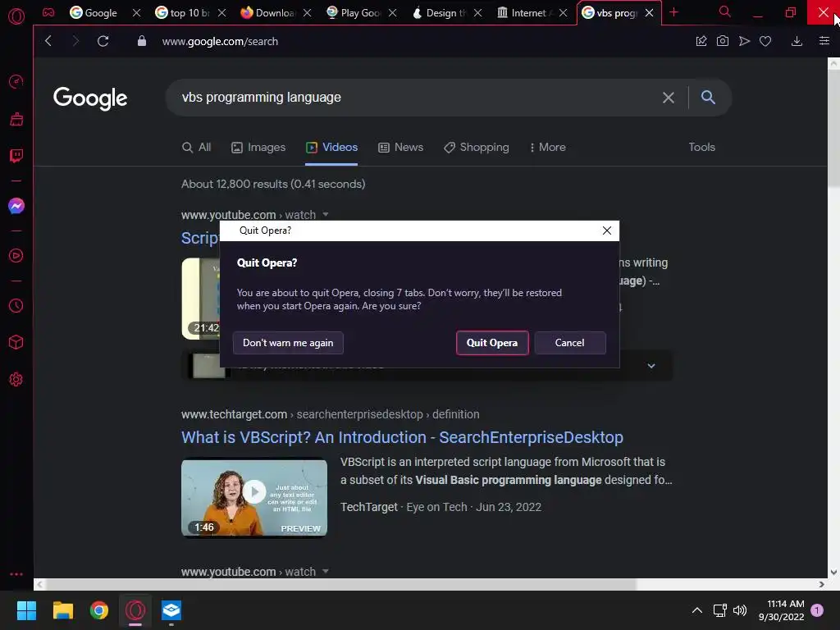This screenshot has height=630, width=840.
Task: Expand key moments chevron in video result
Action: pyautogui.click(x=651, y=366)
